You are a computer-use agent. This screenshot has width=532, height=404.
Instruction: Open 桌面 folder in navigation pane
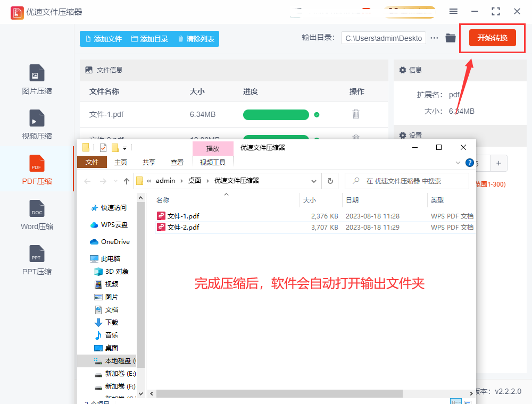[106, 348]
